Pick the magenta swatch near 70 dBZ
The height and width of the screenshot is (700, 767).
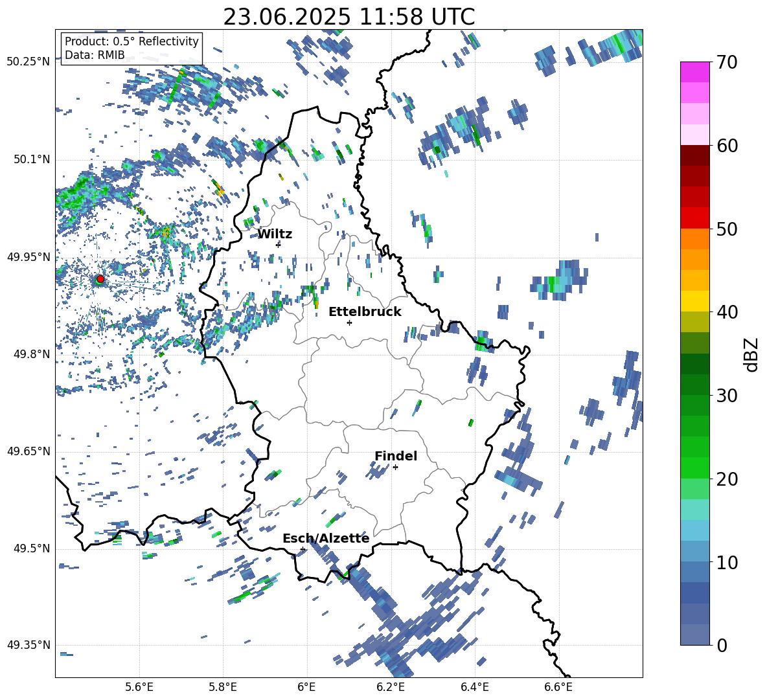pos(694,72)
